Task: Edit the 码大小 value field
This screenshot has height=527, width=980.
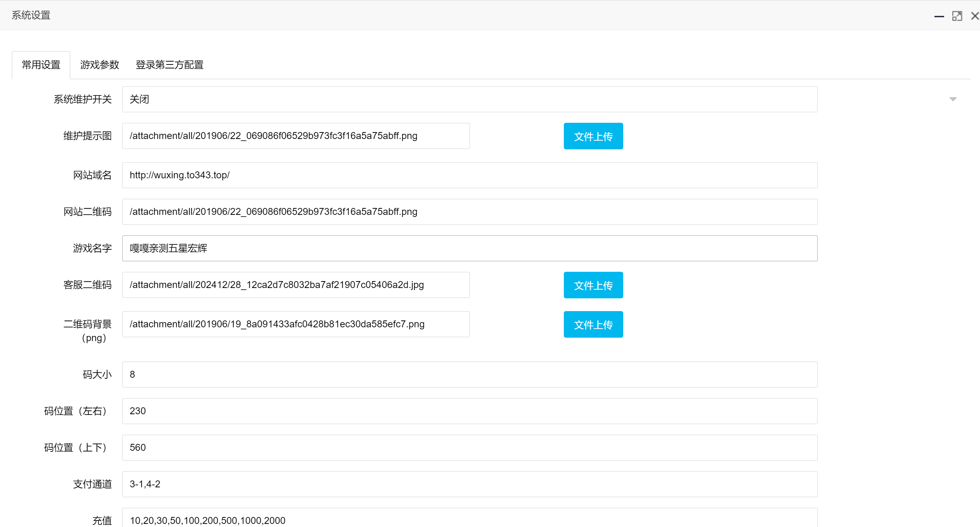Action: click(x=470, y=375)
